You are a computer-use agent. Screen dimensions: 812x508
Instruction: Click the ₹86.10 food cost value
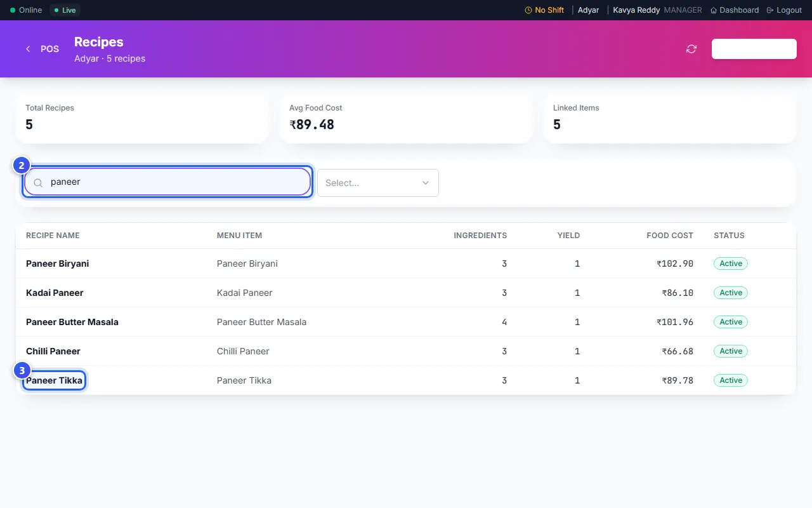(x=678, y=293)
